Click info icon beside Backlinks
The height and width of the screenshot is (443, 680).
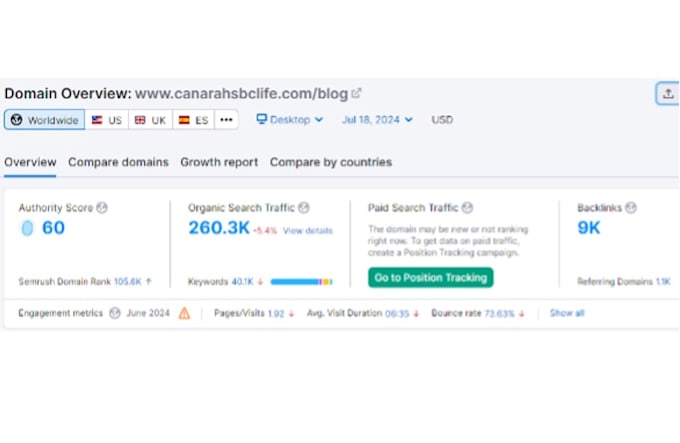click(631, 208)
